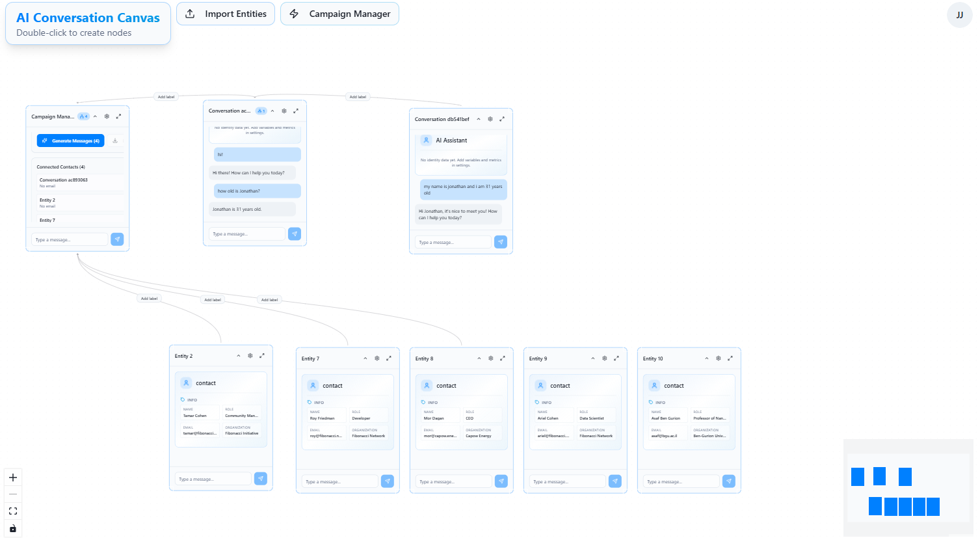The width and height of the screenshot is (980, 538).
Task: Click the 'how old is Jonathan?' message
Action: (258, 191)
